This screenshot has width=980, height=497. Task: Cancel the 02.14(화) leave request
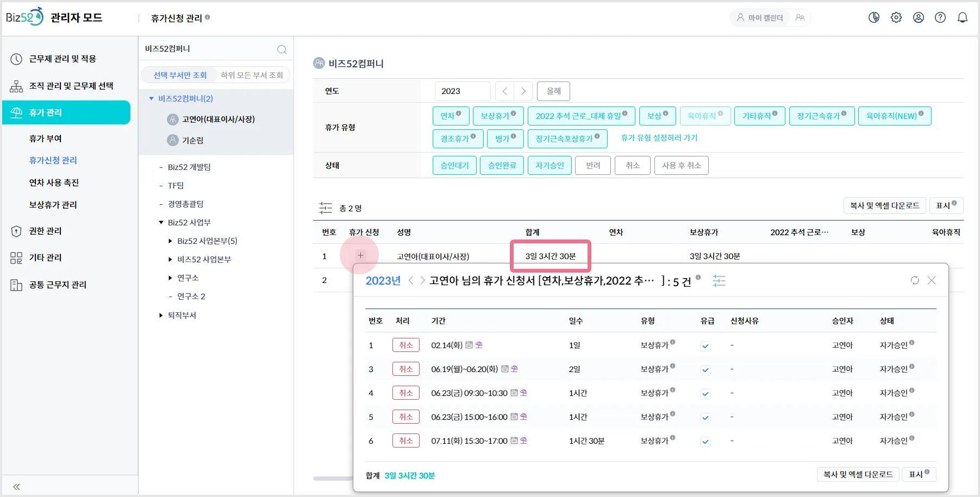coord(406,345)
